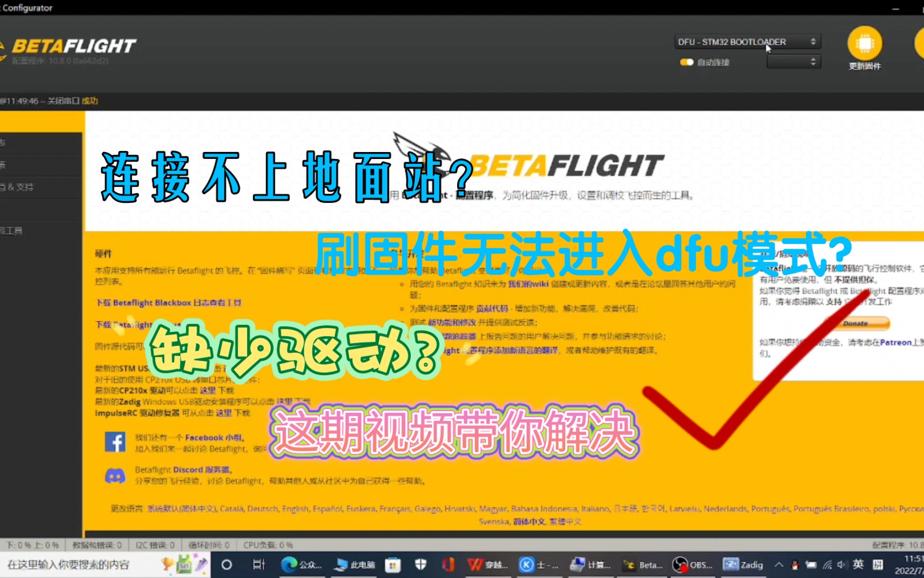This screenshot has width=924, height=578.
Task: Switch language to Hrvatski
Action: tap(460, 508)
